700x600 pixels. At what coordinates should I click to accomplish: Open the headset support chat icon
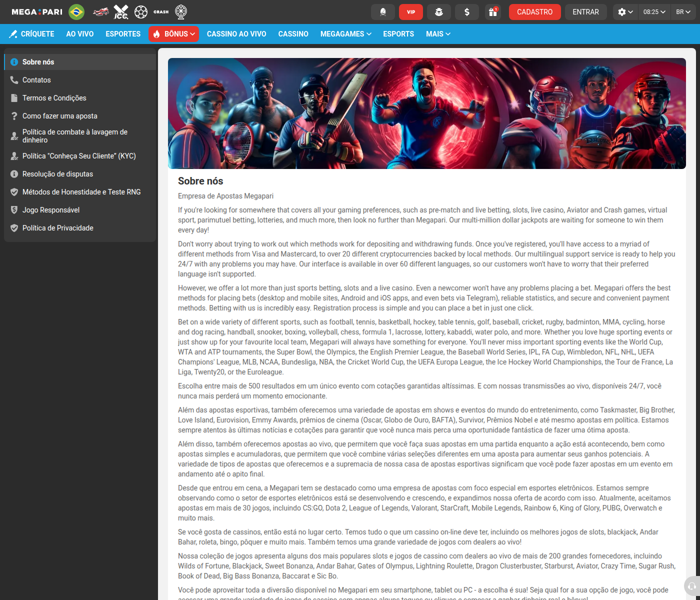(692, 586)
